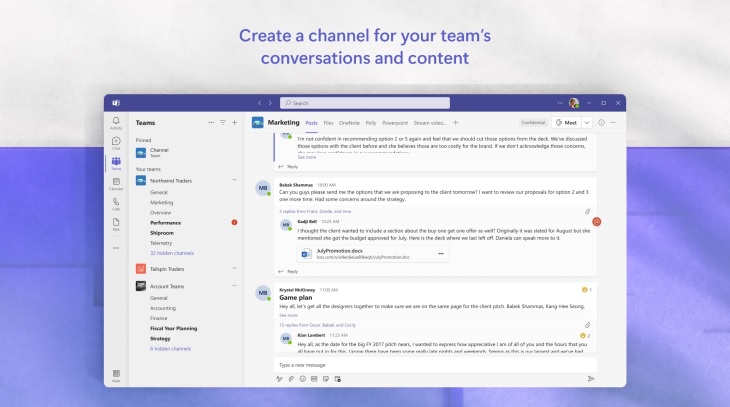This screenshot has width=730, height=407.
Task: Open Marketing channel under Northwind Traders
Action: 162,203
